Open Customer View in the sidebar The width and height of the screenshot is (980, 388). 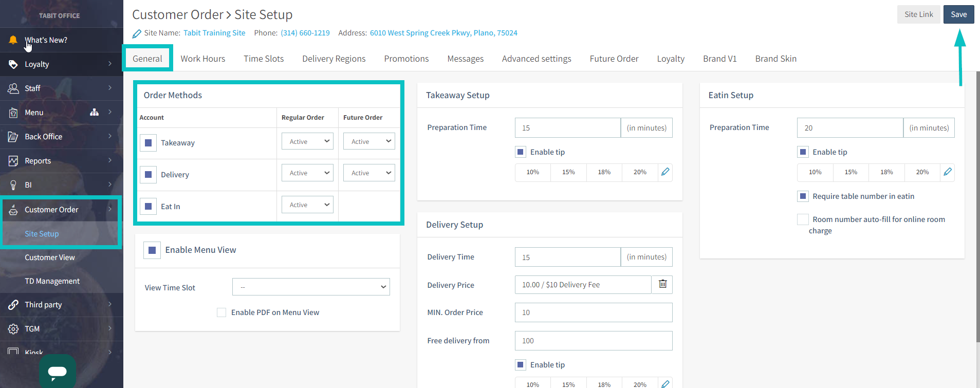tap(50, 257)
